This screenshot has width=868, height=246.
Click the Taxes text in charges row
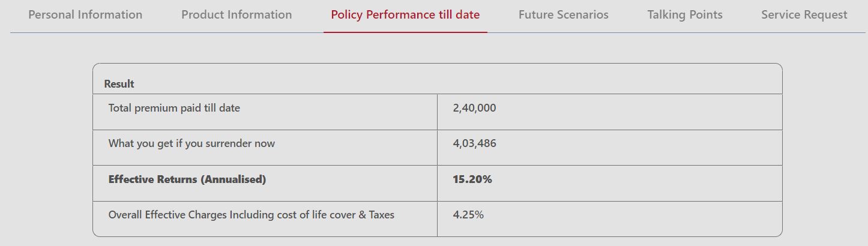click(x=381, y=214)
